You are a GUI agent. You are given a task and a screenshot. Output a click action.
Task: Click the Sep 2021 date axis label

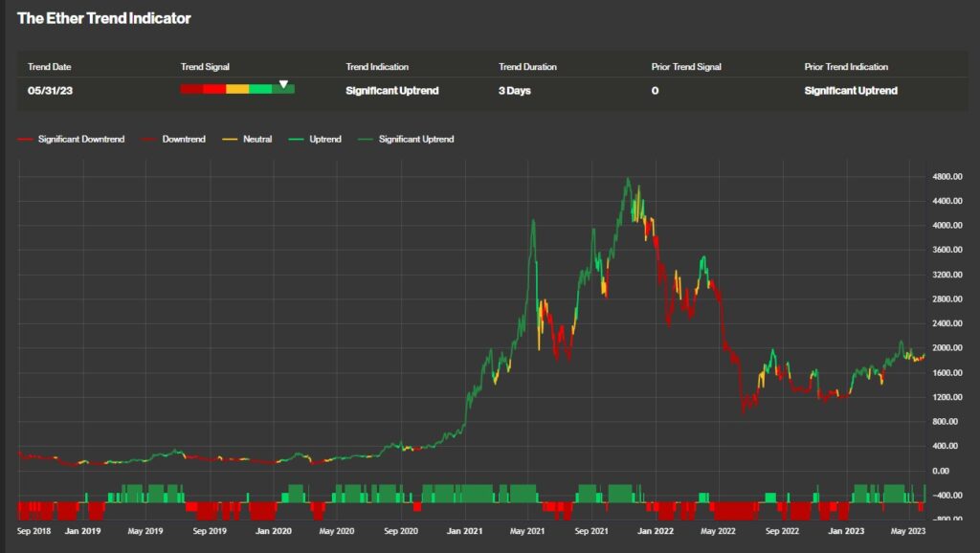pyautogui.click(x=591, y=531)
